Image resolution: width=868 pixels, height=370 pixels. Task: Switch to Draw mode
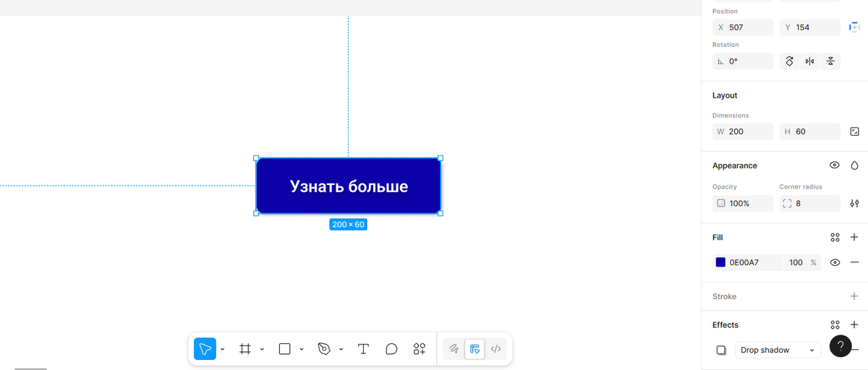point(454,349)
